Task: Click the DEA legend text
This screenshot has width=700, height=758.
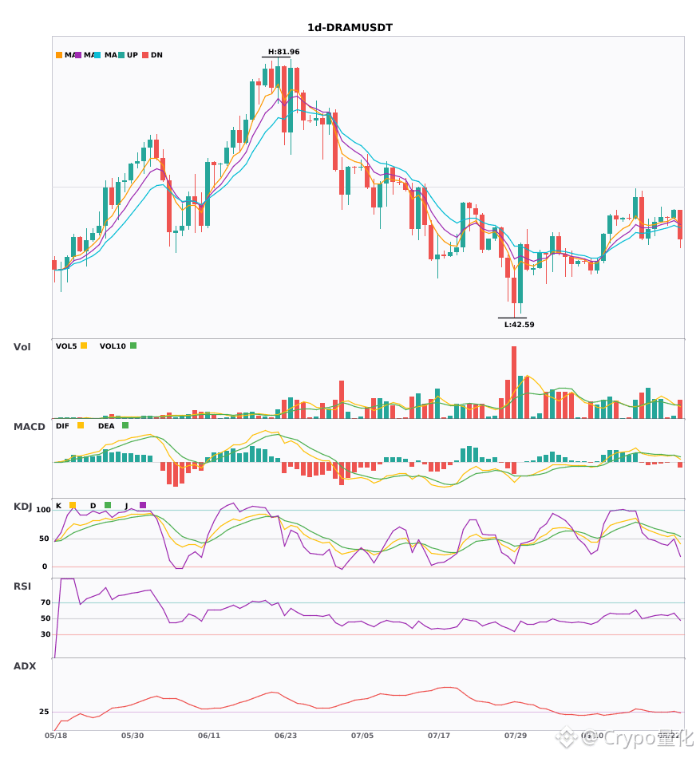Action: point(106,426)
